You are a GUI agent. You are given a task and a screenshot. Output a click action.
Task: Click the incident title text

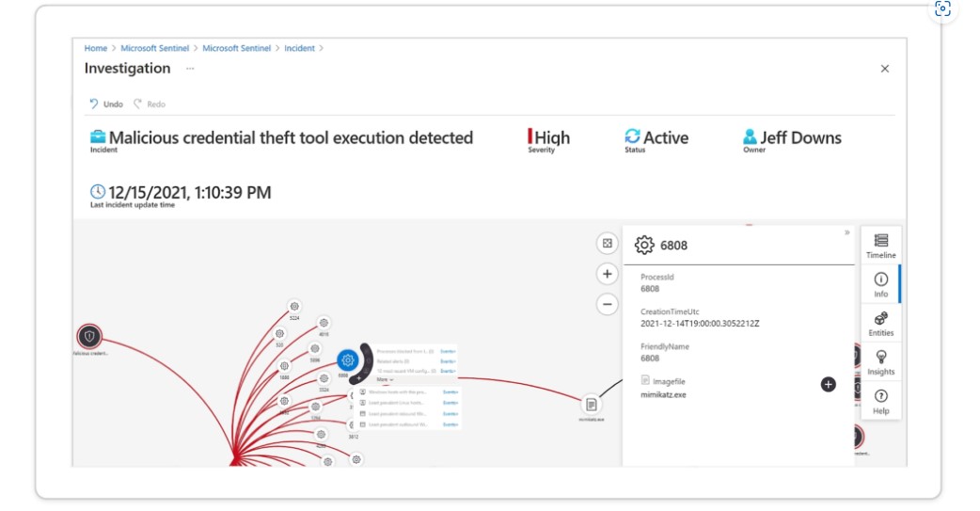(291, 137)
